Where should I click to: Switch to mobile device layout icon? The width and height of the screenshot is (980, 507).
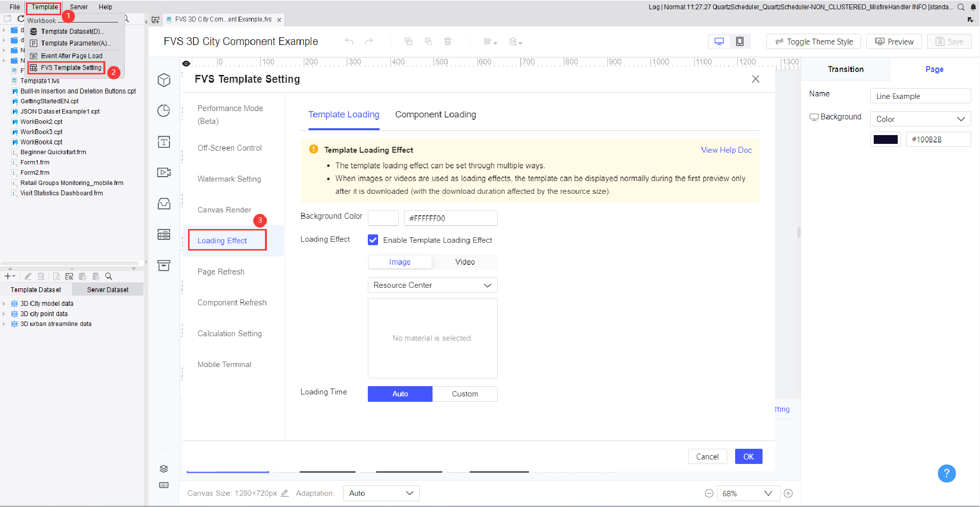point(740,42)
